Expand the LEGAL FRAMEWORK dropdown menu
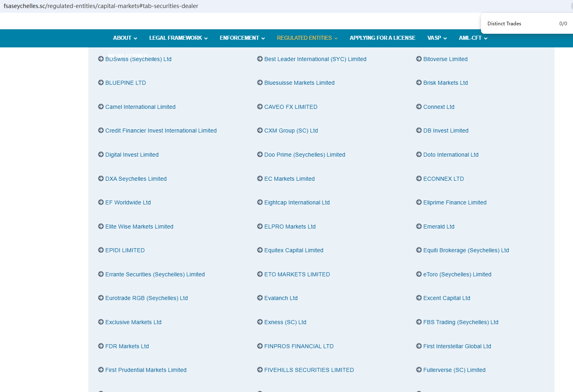Screen dimensions: 573x392 pyautogui.click(x=178, y=38)
